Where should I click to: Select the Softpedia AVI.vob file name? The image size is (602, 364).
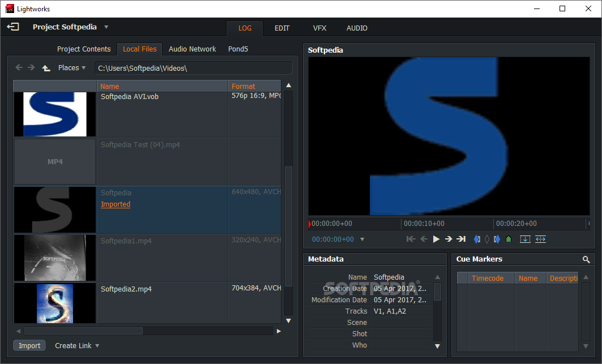[x=129, y=96]
